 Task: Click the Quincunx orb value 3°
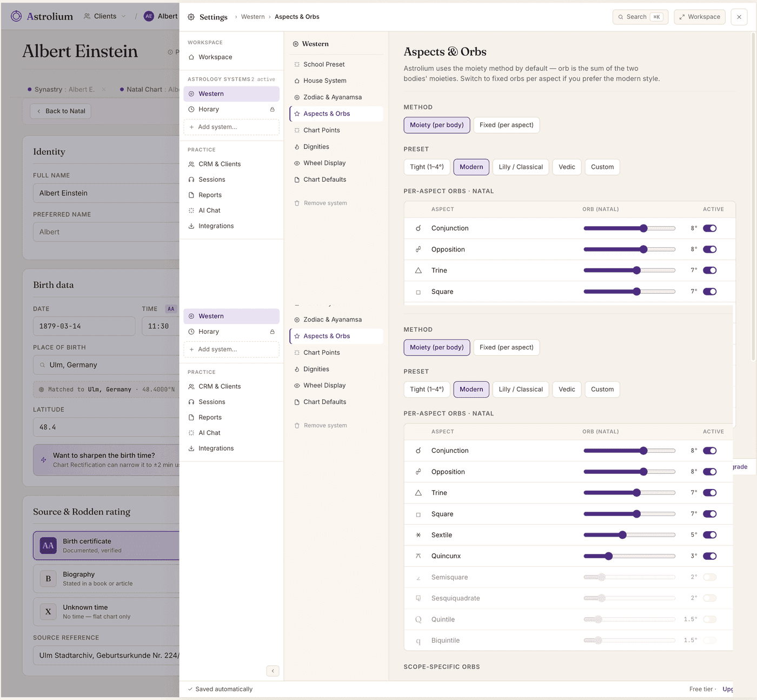[694, 556]
